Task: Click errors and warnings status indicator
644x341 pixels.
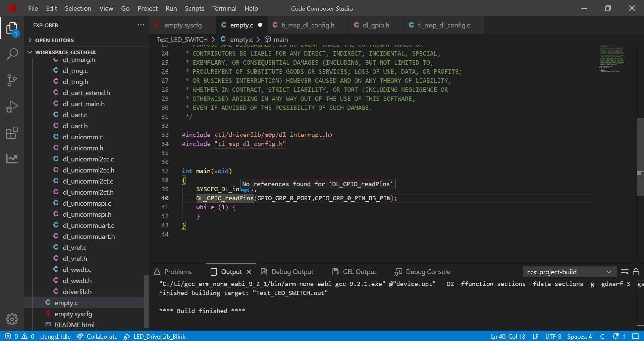Action: 20,336
